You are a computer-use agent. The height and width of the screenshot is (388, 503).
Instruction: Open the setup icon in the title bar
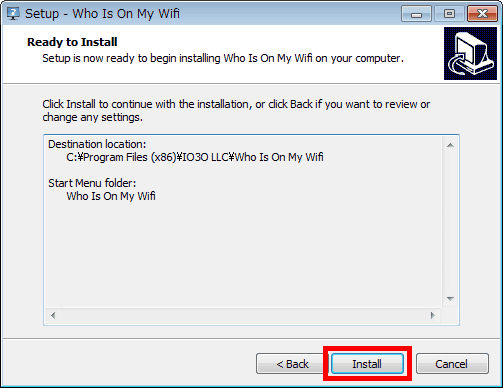pyautogui.click(x=13, y=13)
